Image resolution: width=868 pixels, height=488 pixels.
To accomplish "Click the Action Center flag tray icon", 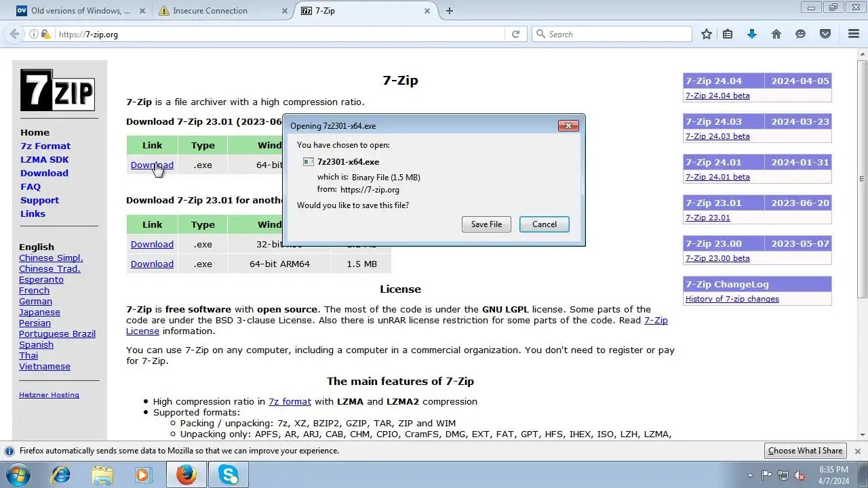I will pyautogui.click(x=766, y=475).
